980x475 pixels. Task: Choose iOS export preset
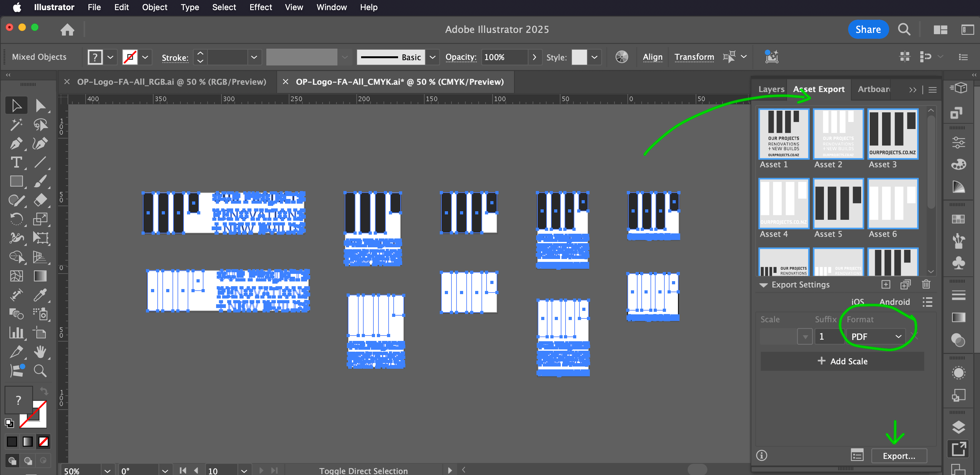tap(857, 302)
